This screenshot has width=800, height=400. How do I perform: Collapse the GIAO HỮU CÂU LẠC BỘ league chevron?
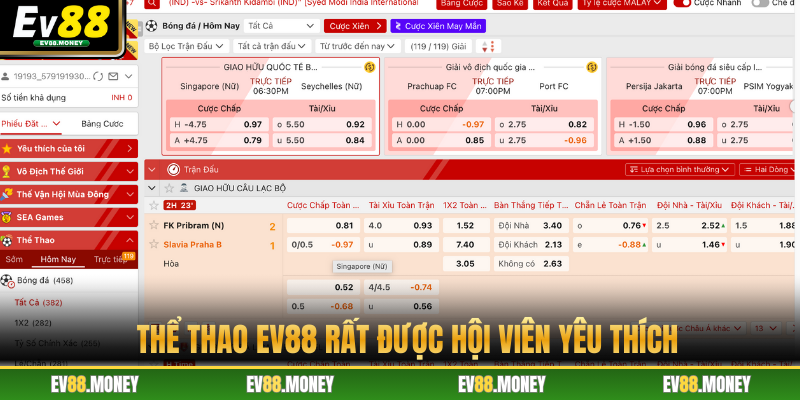coord(152,188)
